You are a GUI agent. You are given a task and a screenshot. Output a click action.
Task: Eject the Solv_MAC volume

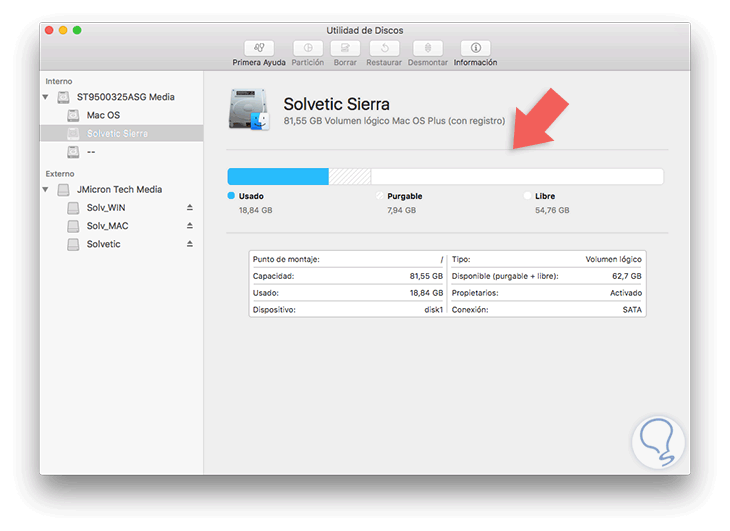pyautogui.click(x=190, y=225)
